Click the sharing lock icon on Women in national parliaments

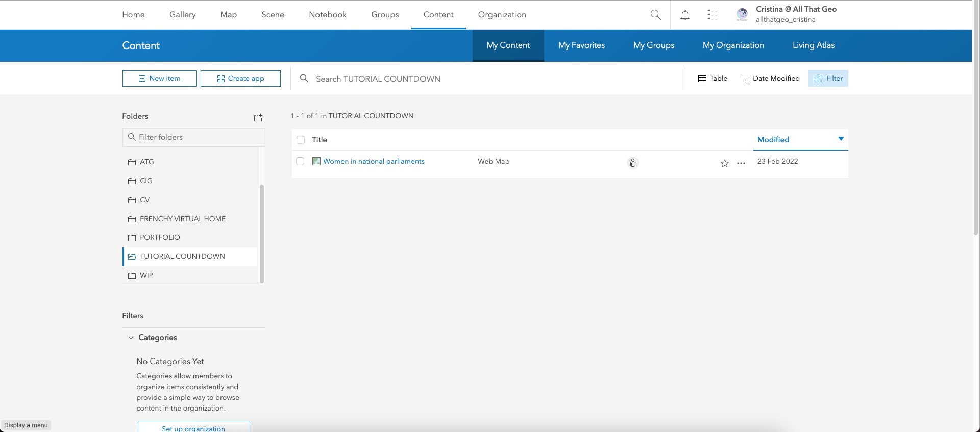[x=633, y=163]
